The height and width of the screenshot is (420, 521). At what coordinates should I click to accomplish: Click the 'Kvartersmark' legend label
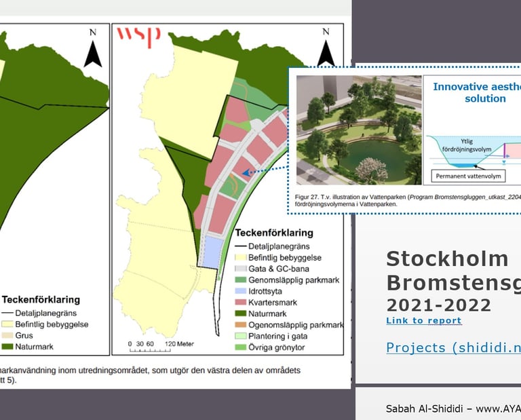point(273,303)
